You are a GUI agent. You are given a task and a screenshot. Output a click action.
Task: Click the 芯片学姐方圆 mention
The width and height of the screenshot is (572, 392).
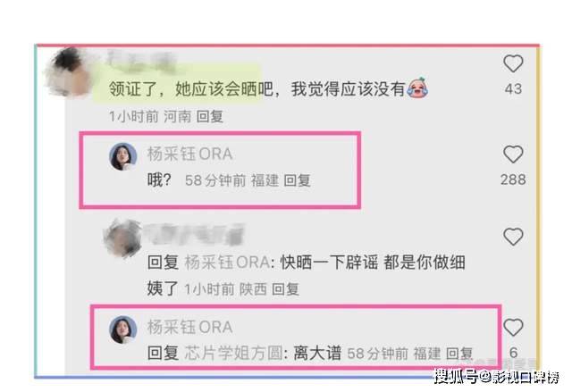coord(233,353)
